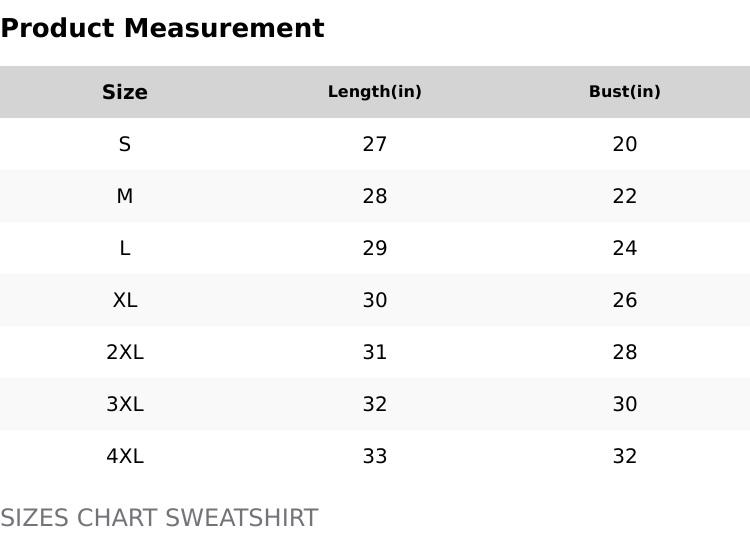Screen dimensions: 750x554
Task: Select the 2XL size label
Action: click(125, 352)
